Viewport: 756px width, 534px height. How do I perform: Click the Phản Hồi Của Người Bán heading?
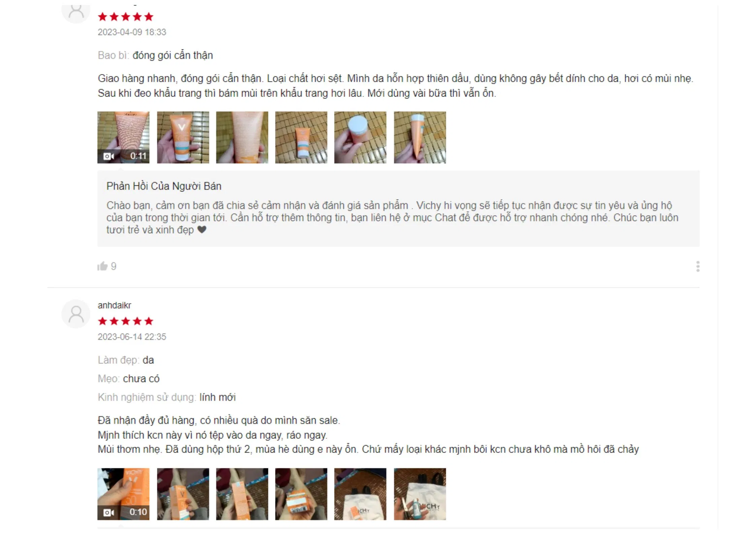coord(164,186)
